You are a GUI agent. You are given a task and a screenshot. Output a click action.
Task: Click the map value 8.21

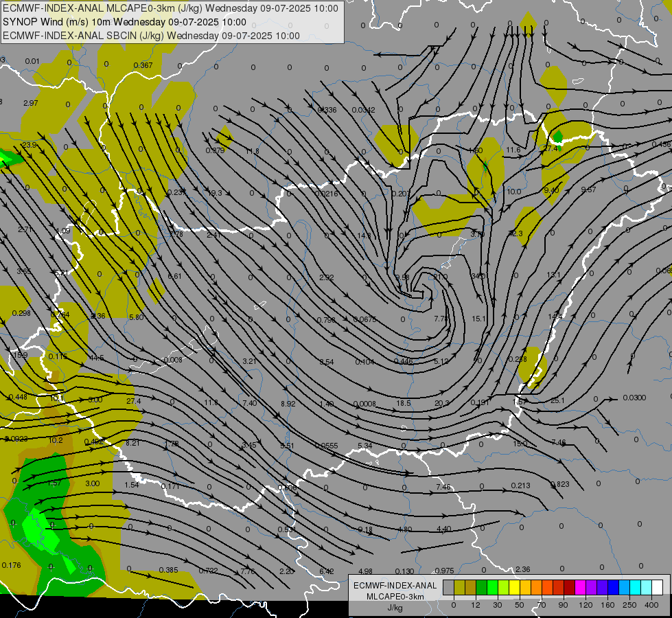132,443
